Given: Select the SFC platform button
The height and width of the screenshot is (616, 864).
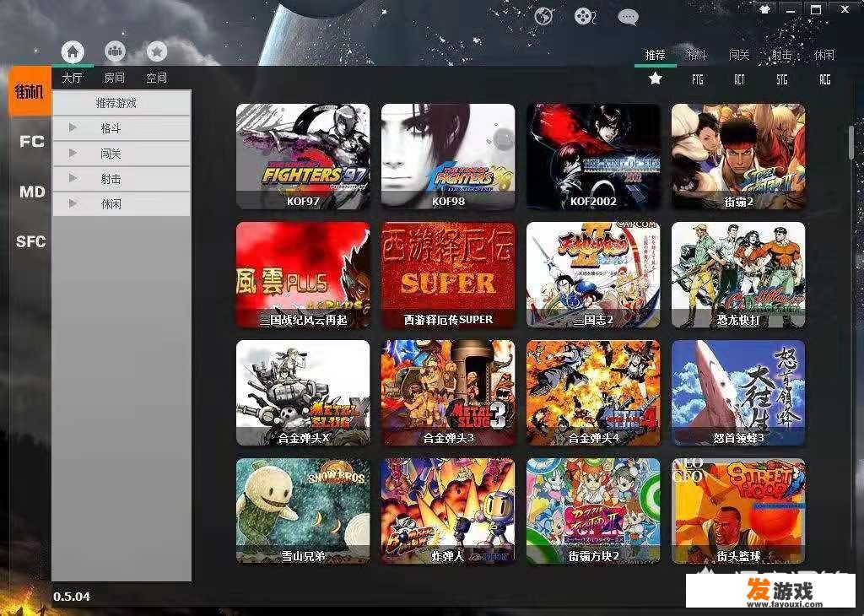Looking at the screenshot, I should tap(31, 241).
